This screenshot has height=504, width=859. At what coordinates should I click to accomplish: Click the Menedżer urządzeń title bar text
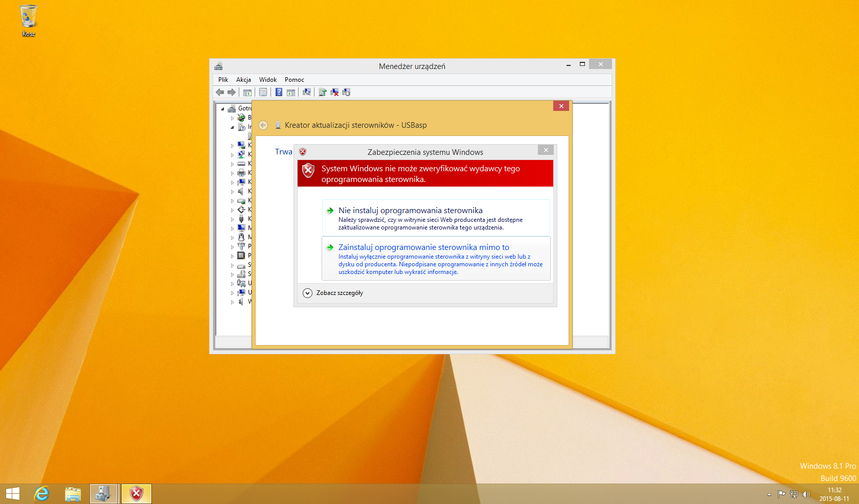412,66
